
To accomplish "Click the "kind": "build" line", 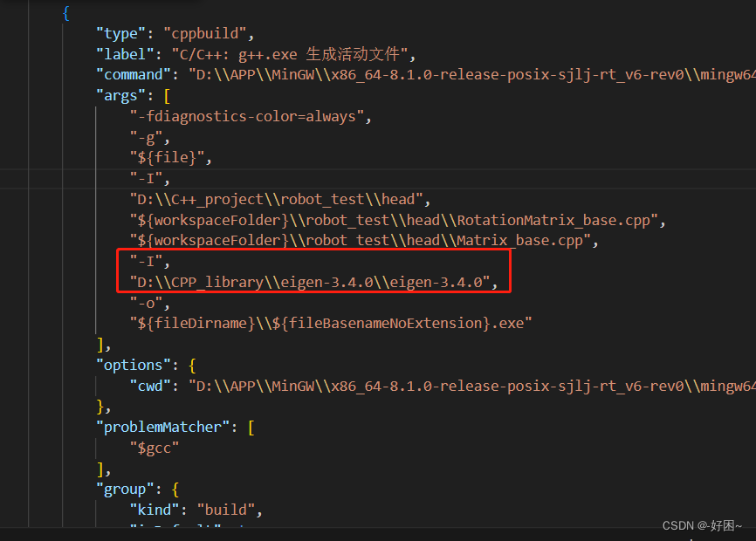I will click(196, 510).
